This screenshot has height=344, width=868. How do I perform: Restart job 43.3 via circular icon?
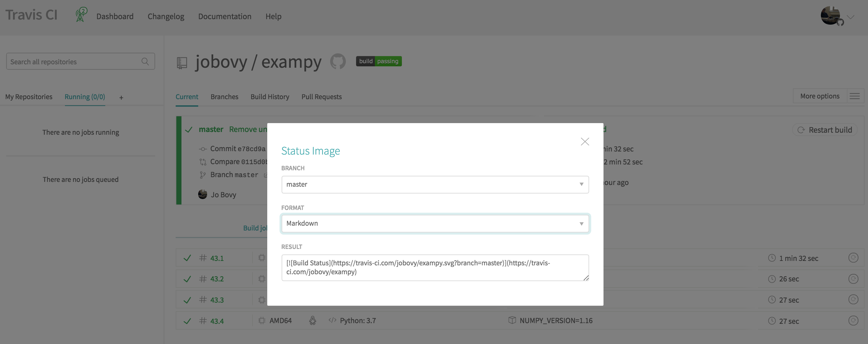tap(853, 300)
